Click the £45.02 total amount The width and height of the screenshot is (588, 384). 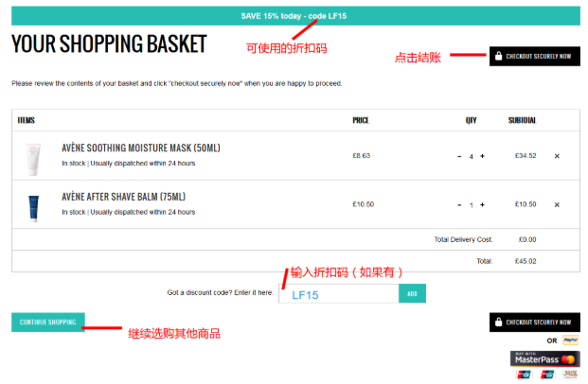pos(526,261)
